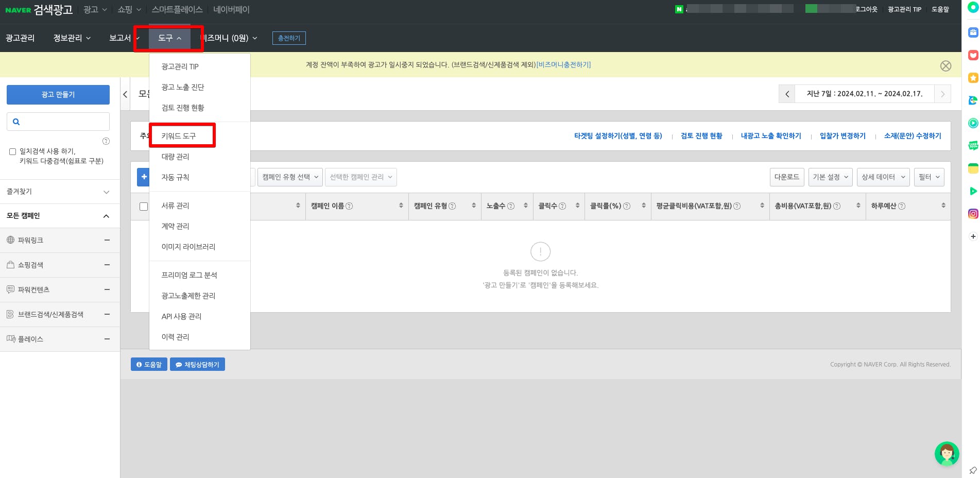This screenshot has height=478, width=980.
Task: Click the yellow star icon in browser sidebar
Action: coord(973,78)
